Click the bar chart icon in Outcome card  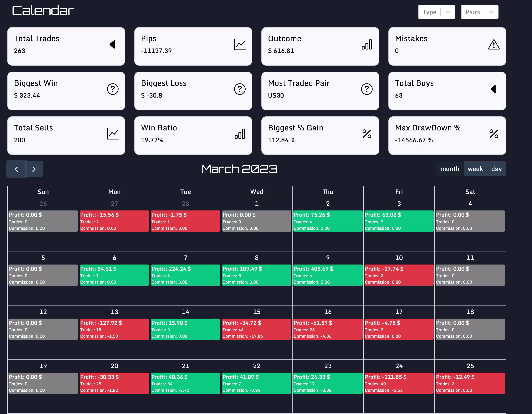pyautogui.click(x=367, y=45)
